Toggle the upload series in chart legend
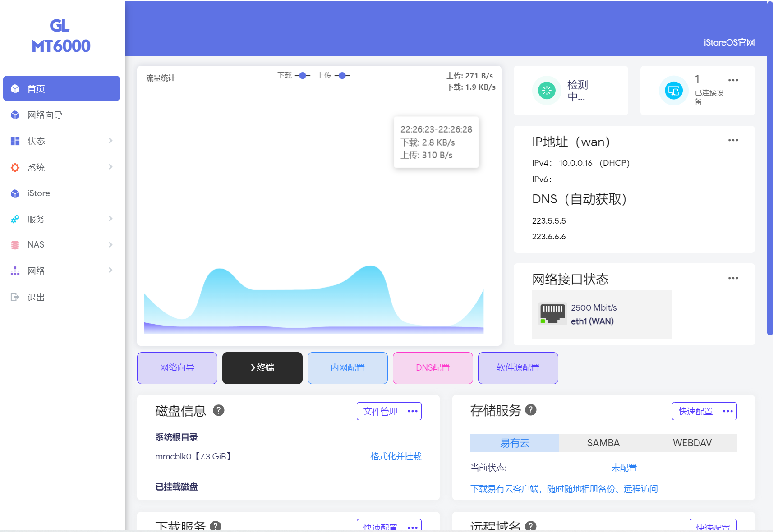Viewport: 773px width, 532px height. coord(333,75)
